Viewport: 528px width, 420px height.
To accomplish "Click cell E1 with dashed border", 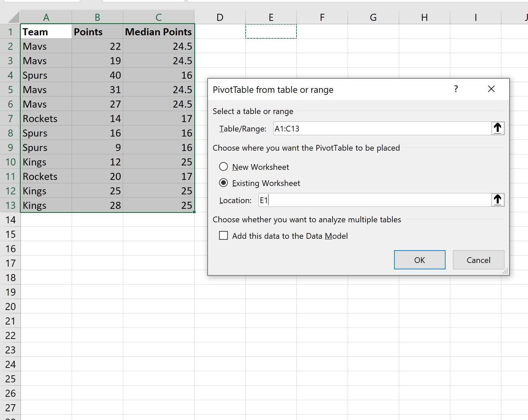I will pos(271,32).
